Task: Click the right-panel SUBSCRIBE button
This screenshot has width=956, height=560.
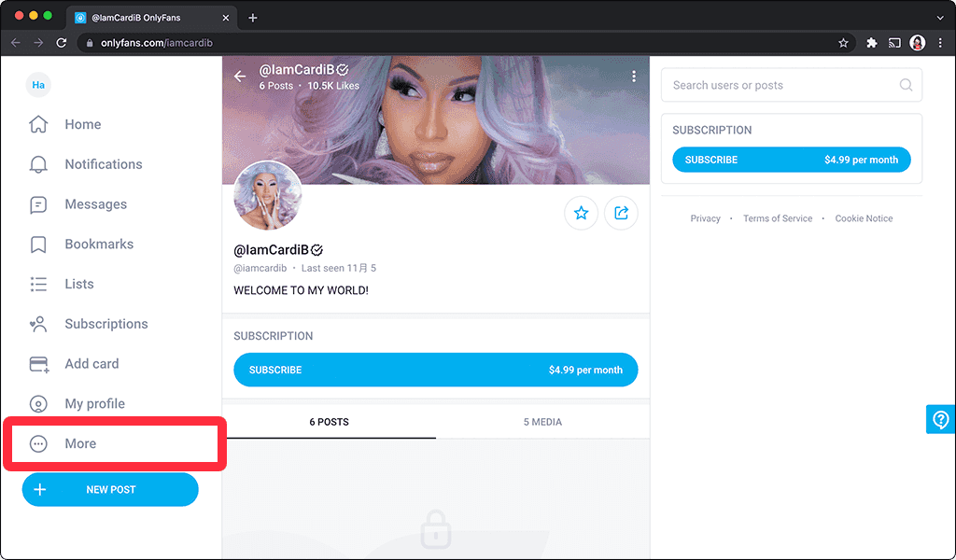Action: [x=792, y=160]
